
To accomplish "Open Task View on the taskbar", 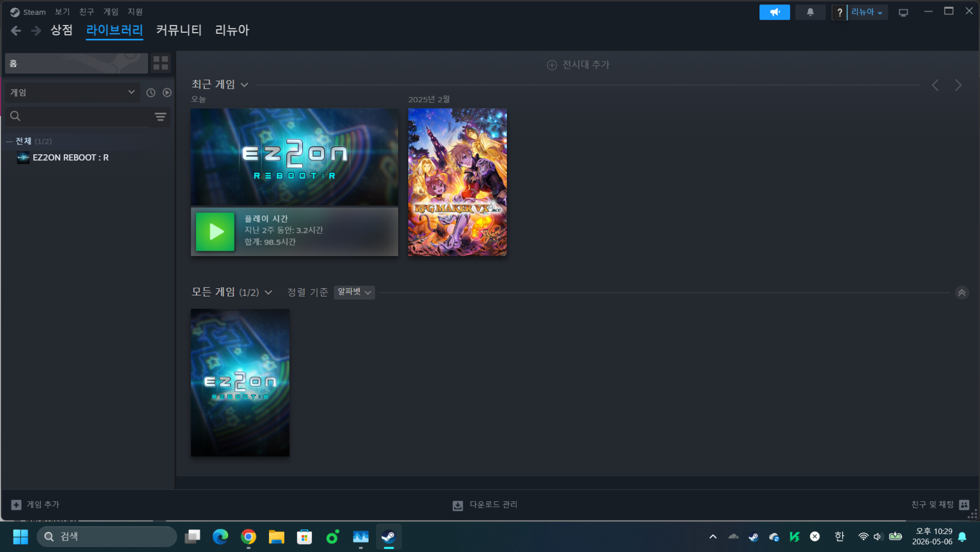I will (192, 537).
